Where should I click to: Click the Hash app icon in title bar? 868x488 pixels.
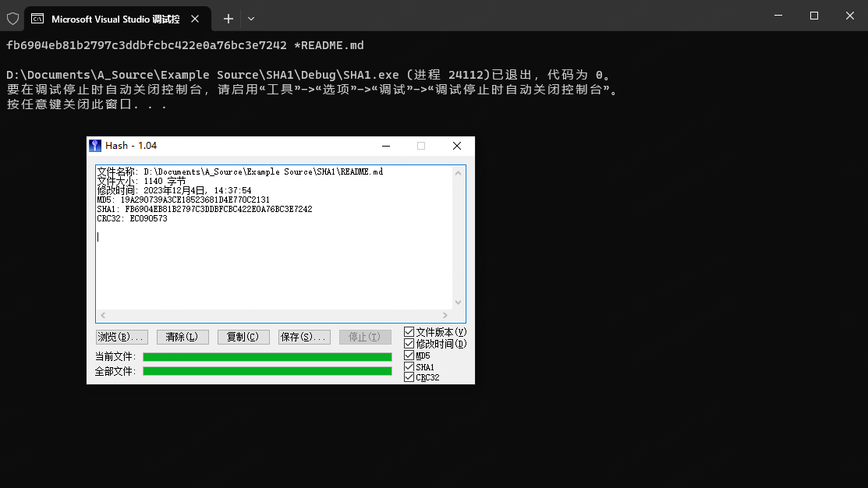(x=95, y=146)
